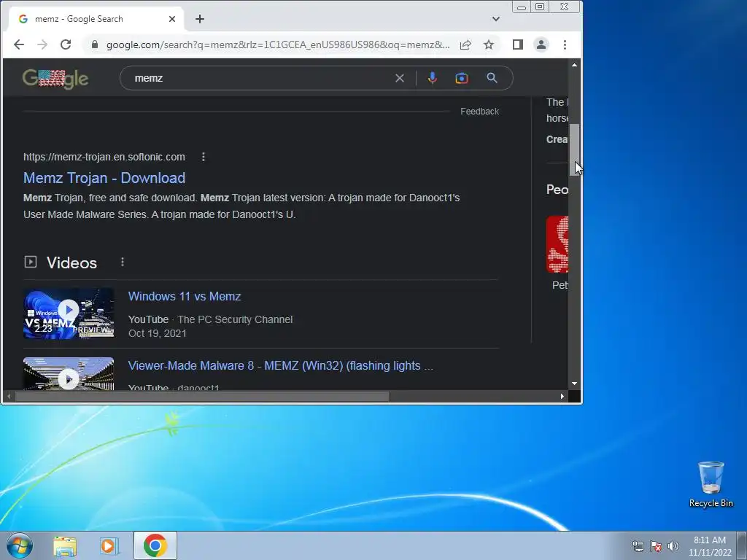Open the memz-trojan.en.softonic.com URL text
The width and height of the screenshot is (747, 560).
(104, 157)
